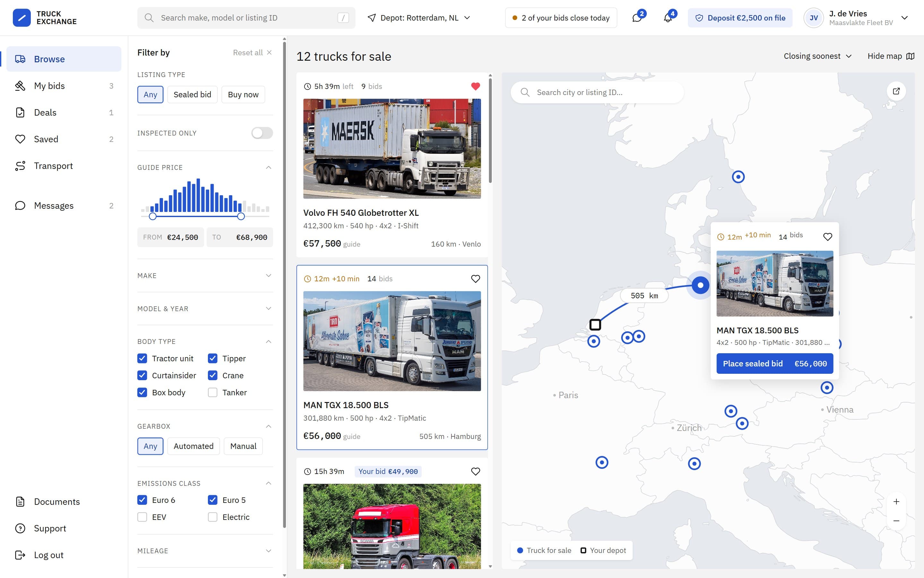Click the depot square marker on map

[595, 325]
